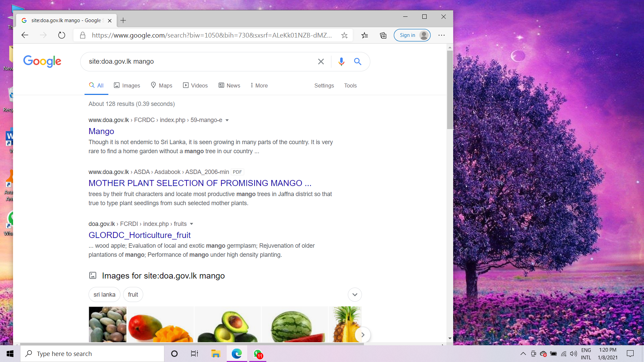Screen dimensions: 644x362
Task: Click the Microsoft Edge taskbar icon
Action: pos(236,353)
